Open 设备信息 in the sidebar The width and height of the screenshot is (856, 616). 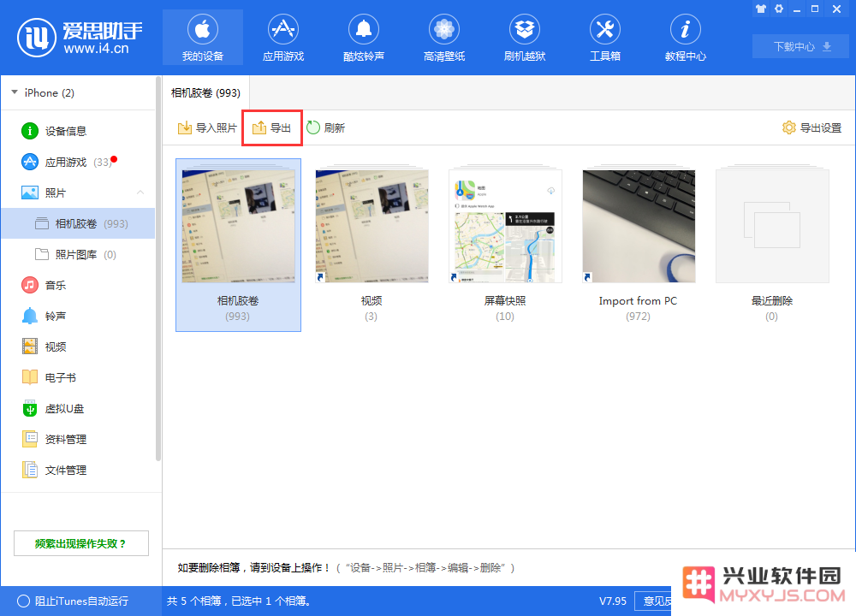pos(78,131)
